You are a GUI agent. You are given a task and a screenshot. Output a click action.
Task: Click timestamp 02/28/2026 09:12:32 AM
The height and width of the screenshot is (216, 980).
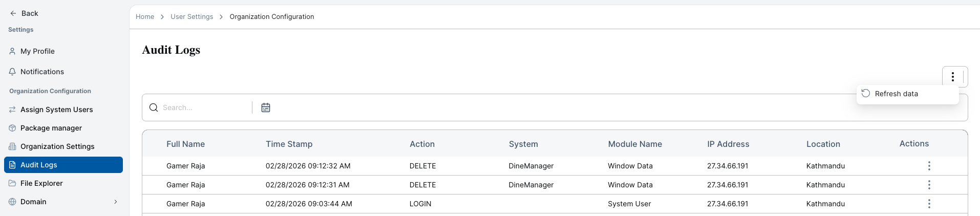click(x=308, y=166)
